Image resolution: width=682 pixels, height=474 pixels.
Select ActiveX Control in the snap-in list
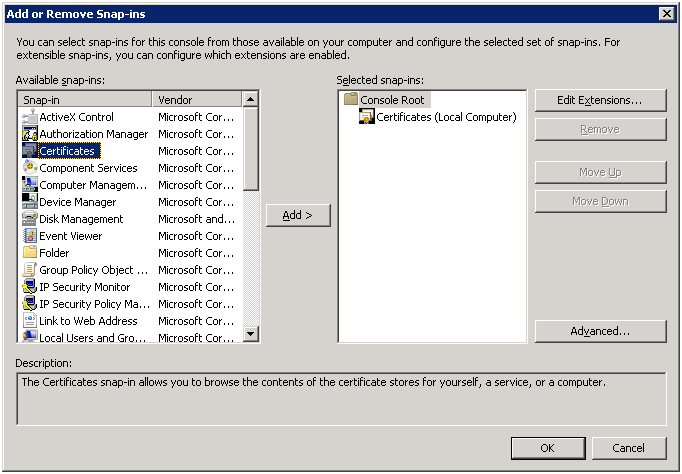(x=76, y=117)
